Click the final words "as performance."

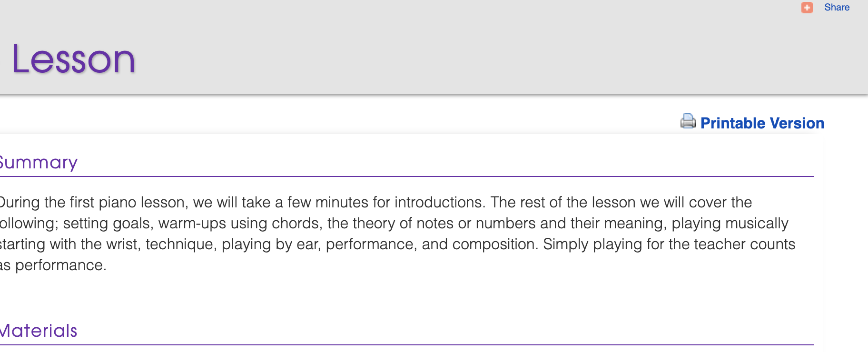tap(53, 265)
